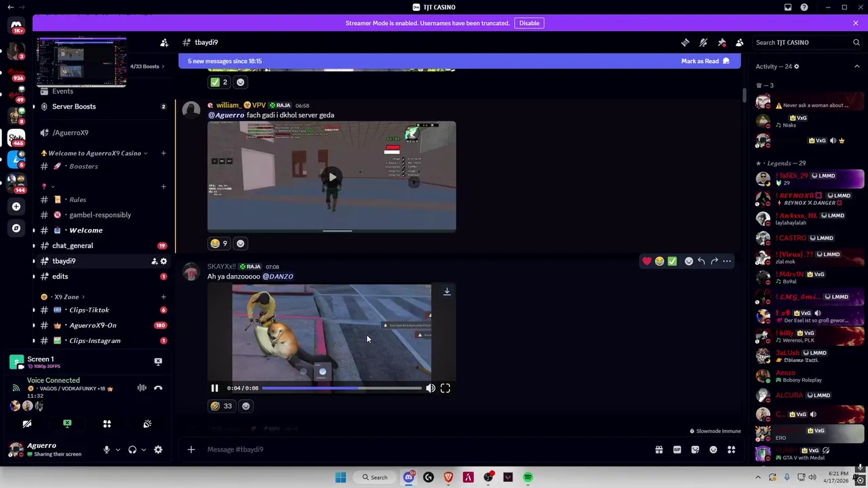Launch an Activity from voice panel
Screen dimensions: 868x488
[x=106, y=424]
